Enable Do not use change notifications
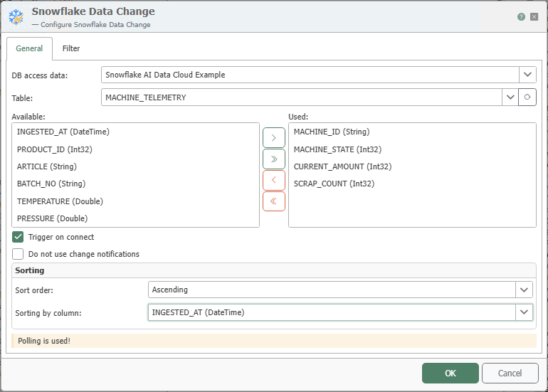Screen dimensions: 548x392 [18, 254]
